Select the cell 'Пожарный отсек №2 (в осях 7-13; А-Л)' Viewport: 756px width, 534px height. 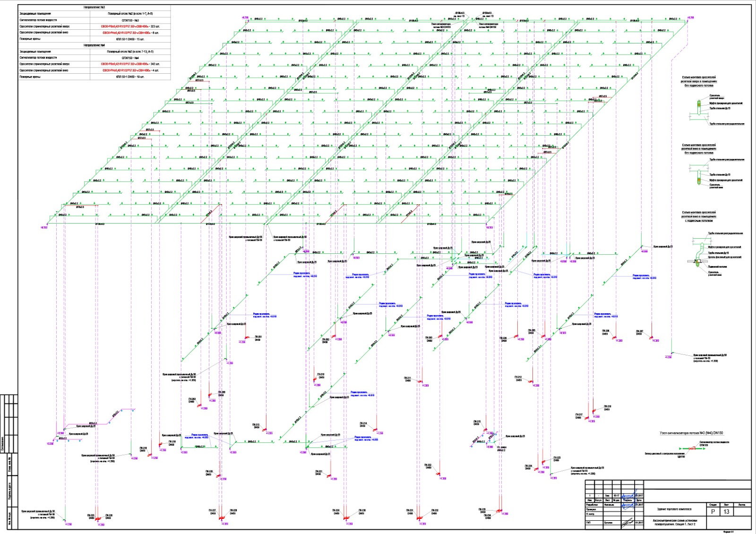tap(130, 51)
